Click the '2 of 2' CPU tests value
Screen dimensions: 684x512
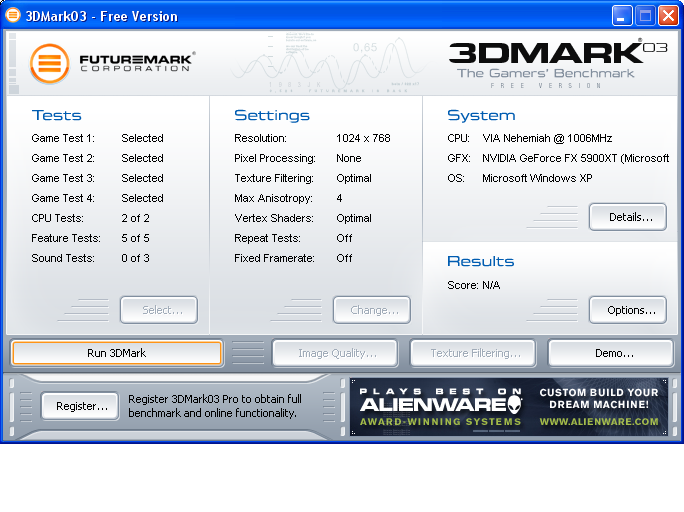click(135, 218)
